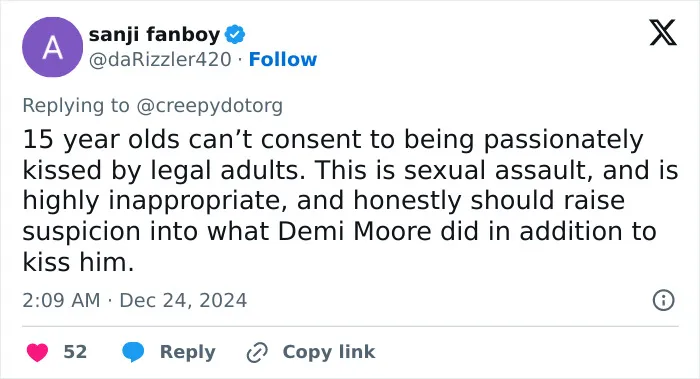
Task: Click the Copy link text
Action: (329, 352)
